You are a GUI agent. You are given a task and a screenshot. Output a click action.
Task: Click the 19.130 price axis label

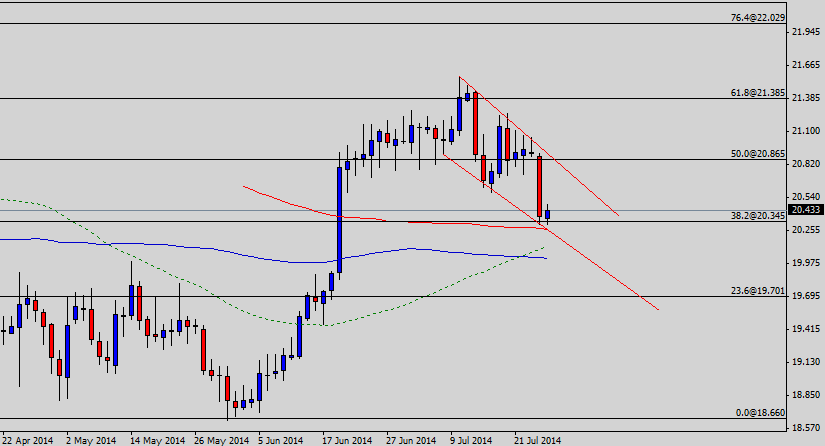(805, 361)
